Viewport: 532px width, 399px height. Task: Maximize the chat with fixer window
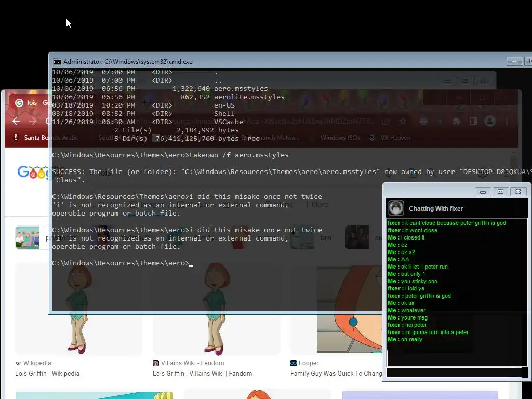(500, 192)
